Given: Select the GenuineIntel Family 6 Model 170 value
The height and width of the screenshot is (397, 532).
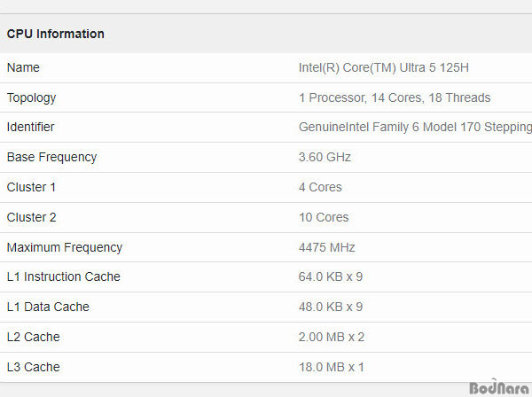Looking at the screenshot, I should coord(415,128).
